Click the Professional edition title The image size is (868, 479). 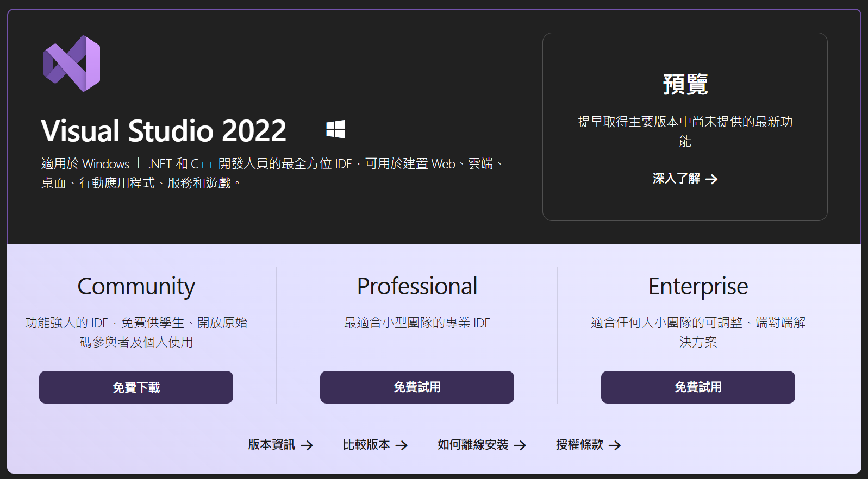tap(417, 286)
